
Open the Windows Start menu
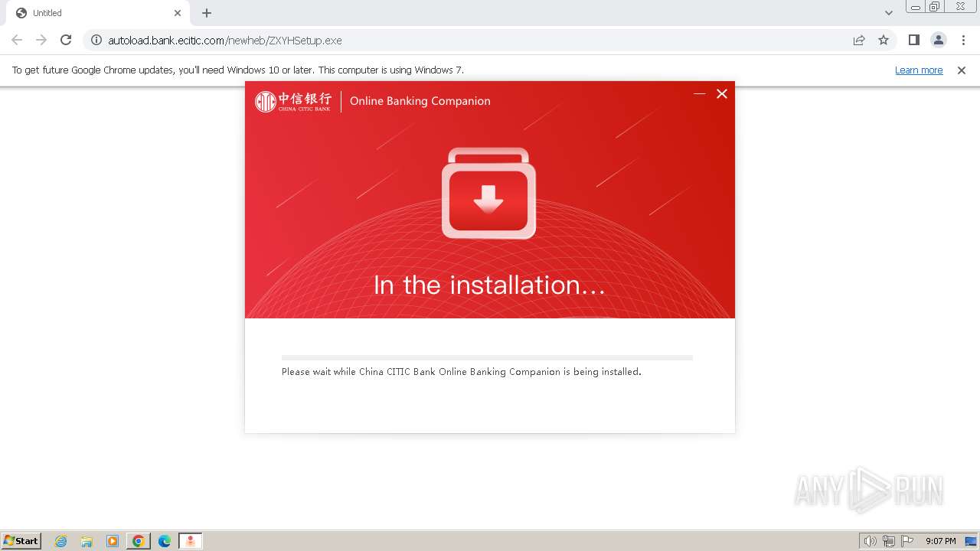tap(21, 540)
